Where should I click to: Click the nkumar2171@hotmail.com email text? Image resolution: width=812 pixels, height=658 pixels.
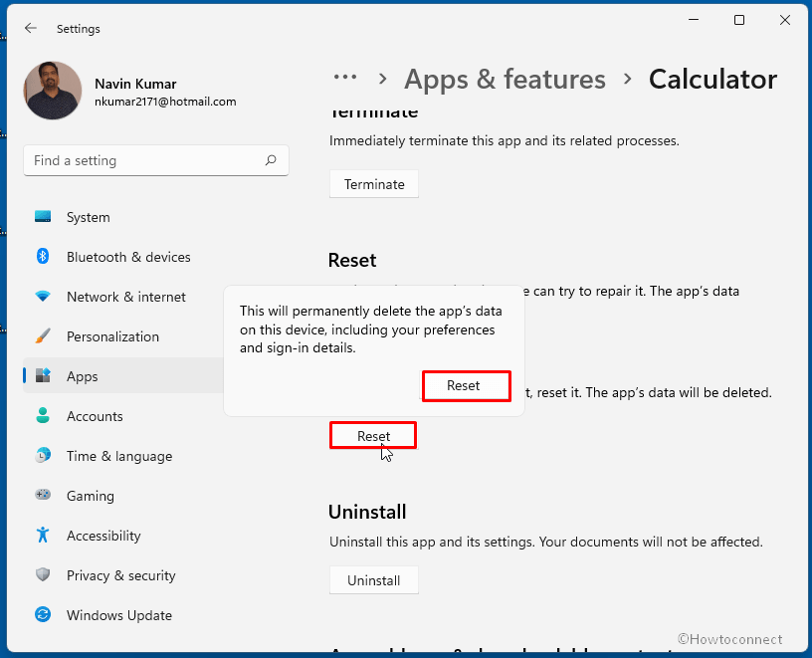coord(165,102)
